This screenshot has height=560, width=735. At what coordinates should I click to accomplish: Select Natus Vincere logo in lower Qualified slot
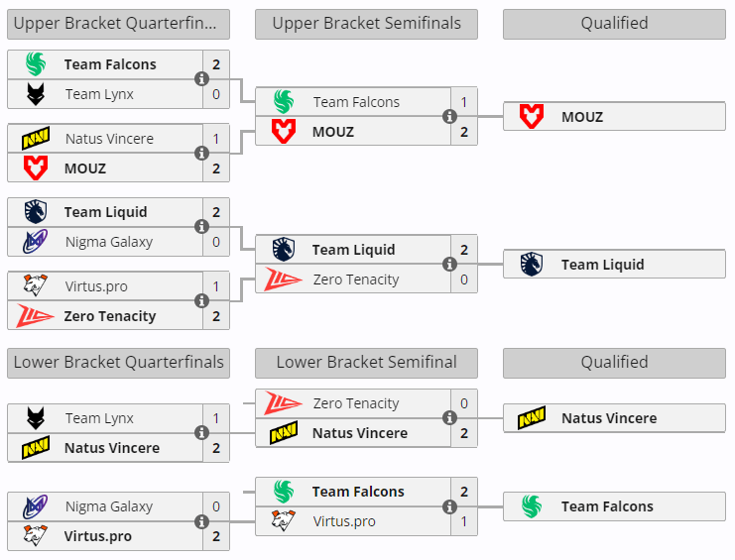point(532,418)
